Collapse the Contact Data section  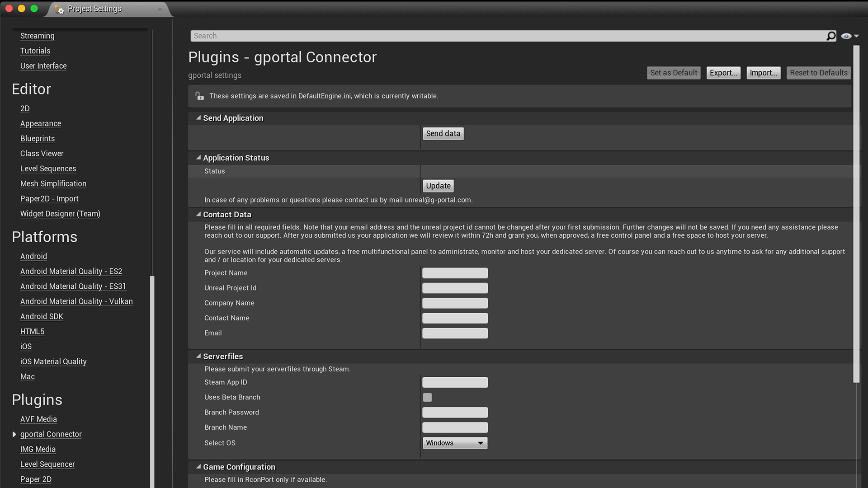[198, 214]
